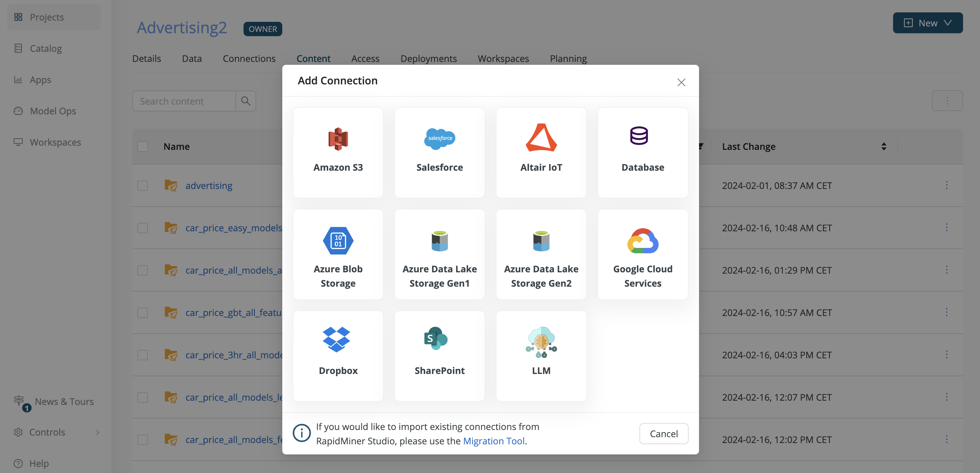The height and width of the screenshot is (473, 980).
Task: Pick the Database connection icon
Action: click(639, 136)
